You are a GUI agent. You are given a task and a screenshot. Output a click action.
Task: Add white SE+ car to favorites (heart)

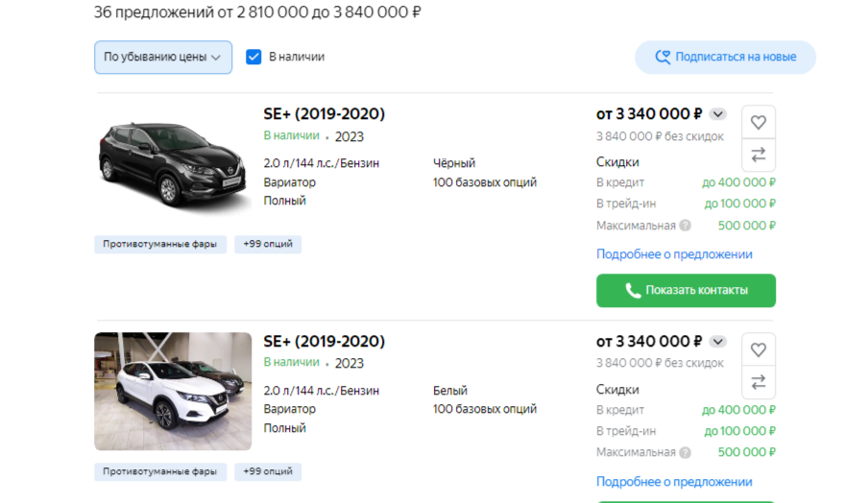click(759, 349)
